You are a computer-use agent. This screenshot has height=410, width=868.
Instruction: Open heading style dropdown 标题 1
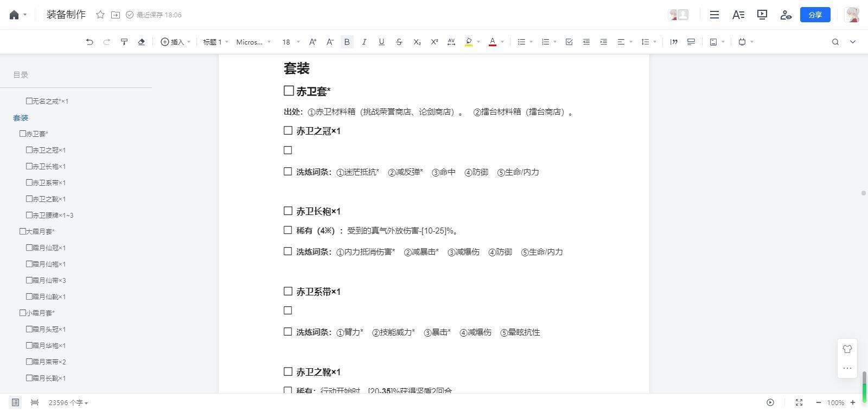tap(216, 42)
